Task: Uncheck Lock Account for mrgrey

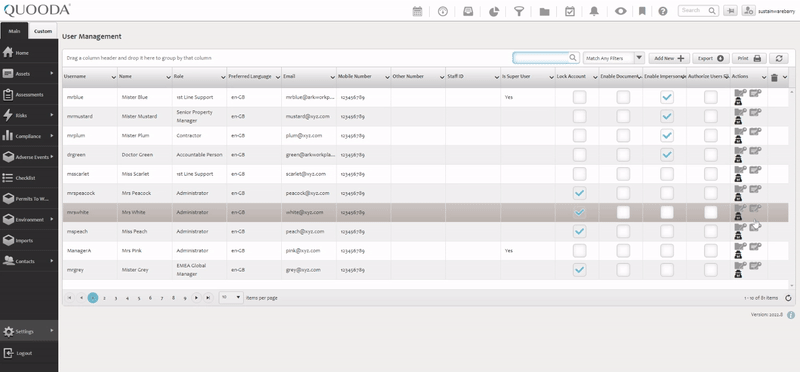Action: point(579,270)
